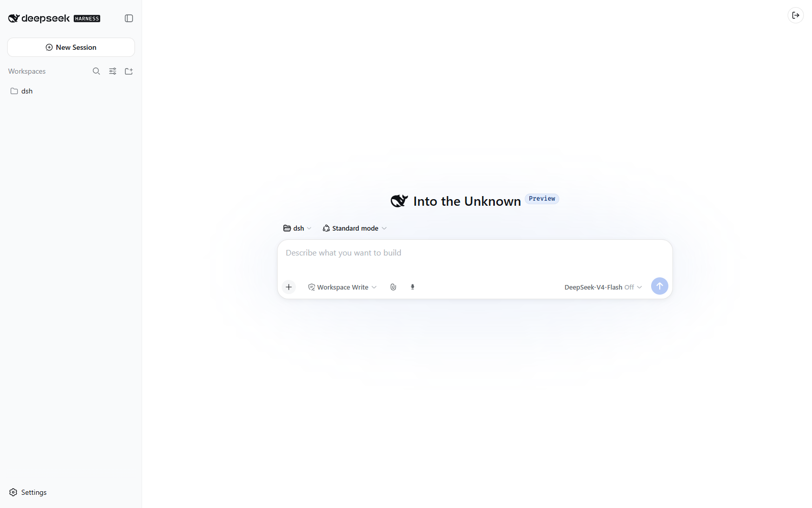812x508 pixels.
Task: Open the Standard mode dropdown
Action: coord(355,228)
